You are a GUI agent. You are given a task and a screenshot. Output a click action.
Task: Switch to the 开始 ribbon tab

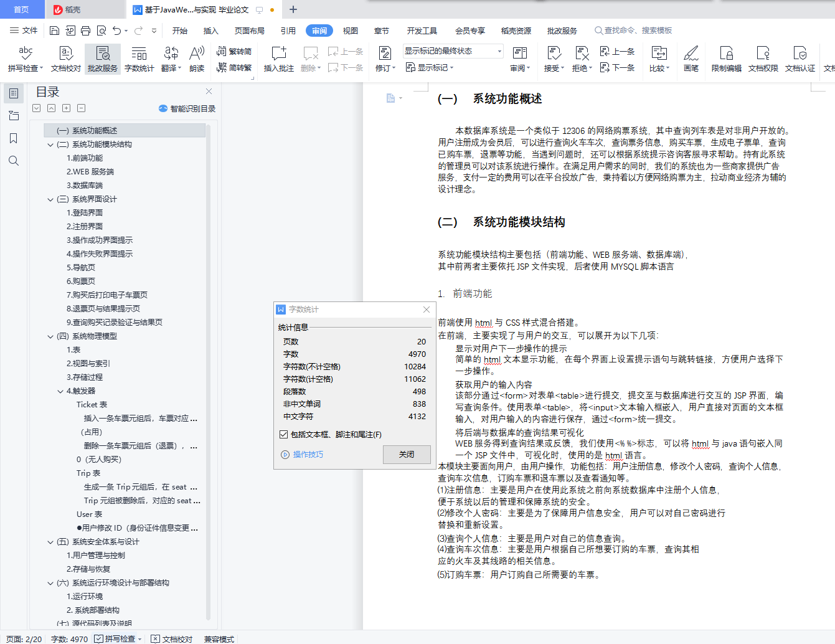tap(180, 31)
